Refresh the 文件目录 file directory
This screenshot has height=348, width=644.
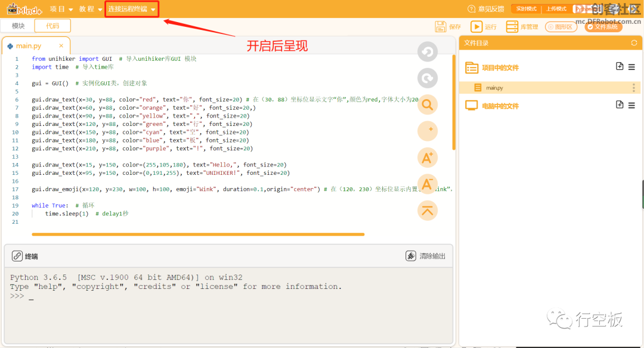(634, 43)
